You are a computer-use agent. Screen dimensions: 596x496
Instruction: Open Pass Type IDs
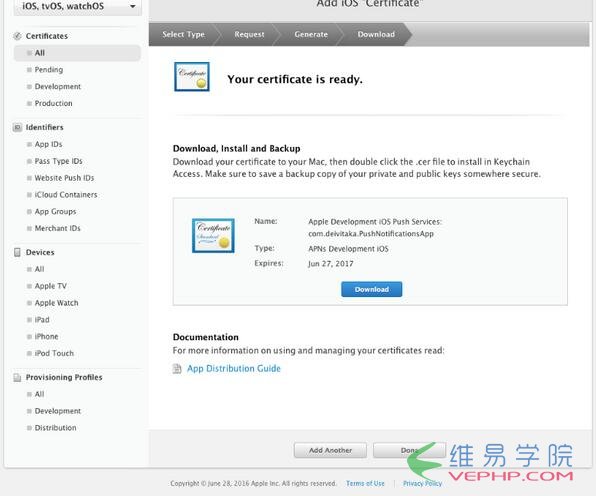(x=59, y=161)
